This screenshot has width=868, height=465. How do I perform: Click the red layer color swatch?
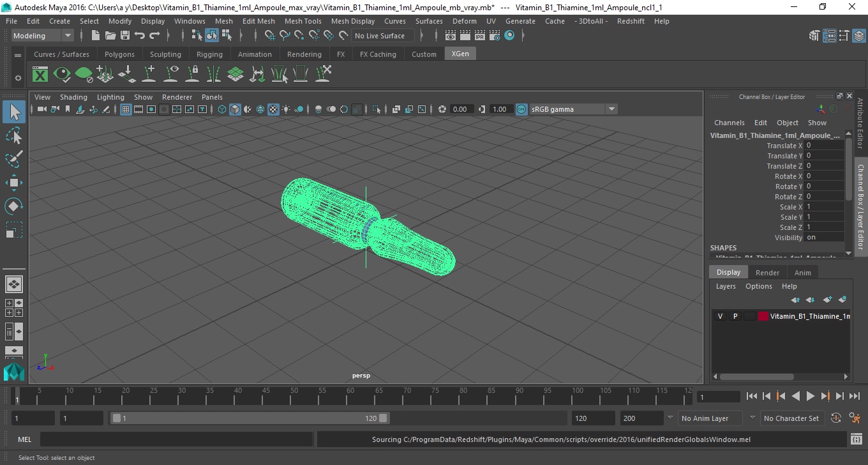tap(763, 316)
